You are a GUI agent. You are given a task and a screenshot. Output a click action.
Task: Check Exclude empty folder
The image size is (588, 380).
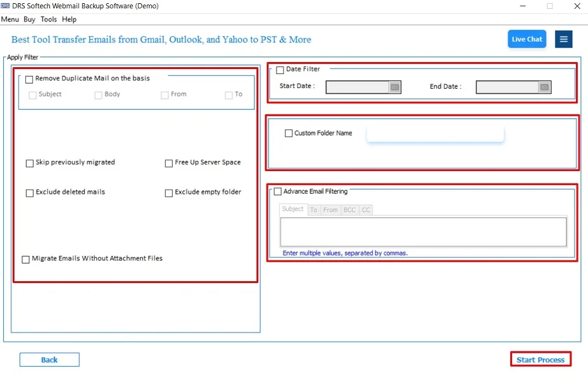(x=168, y=193)
